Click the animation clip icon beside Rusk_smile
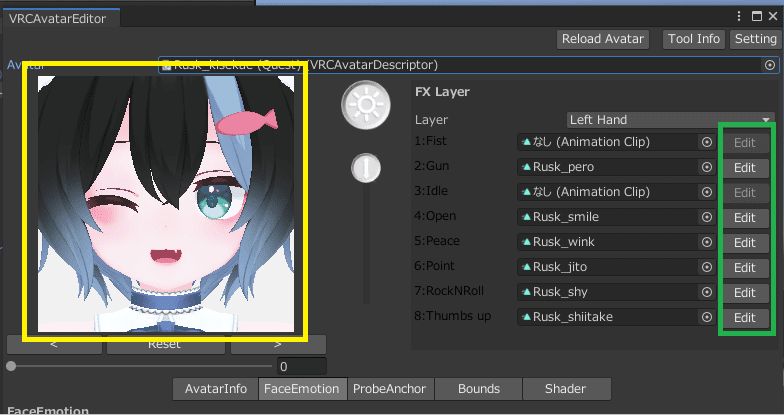 [x=526, y=217]
